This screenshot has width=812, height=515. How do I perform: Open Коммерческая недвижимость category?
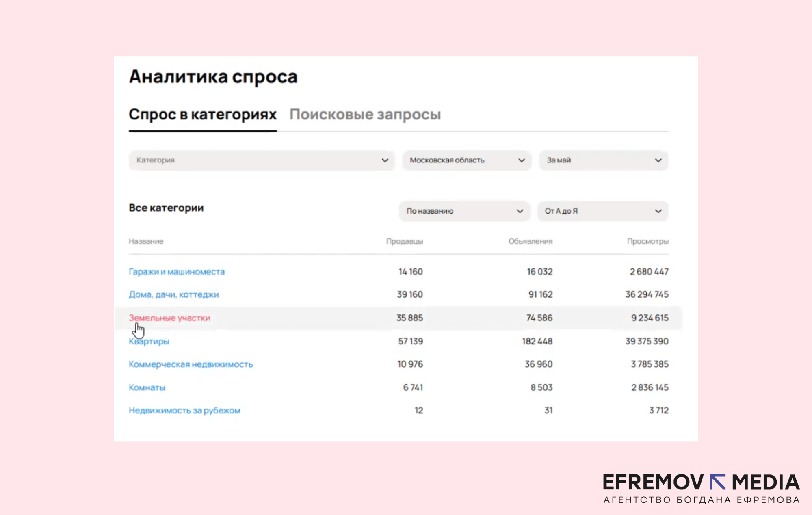[191, 364]
